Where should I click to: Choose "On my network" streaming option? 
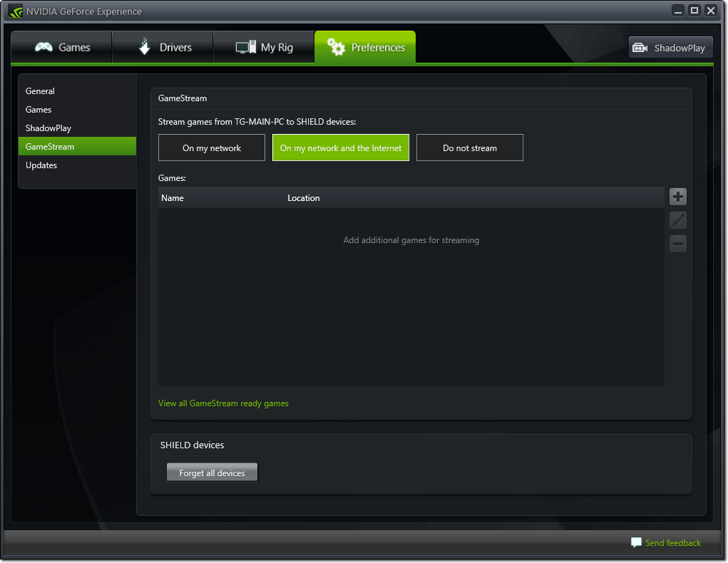coord(212,148)
